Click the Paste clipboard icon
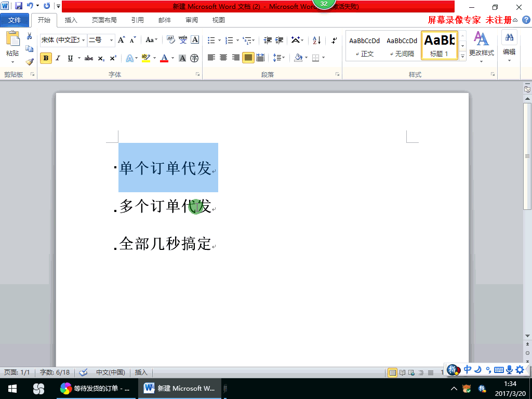This screenshot has height=399, width=532. (x=12, y=38)
